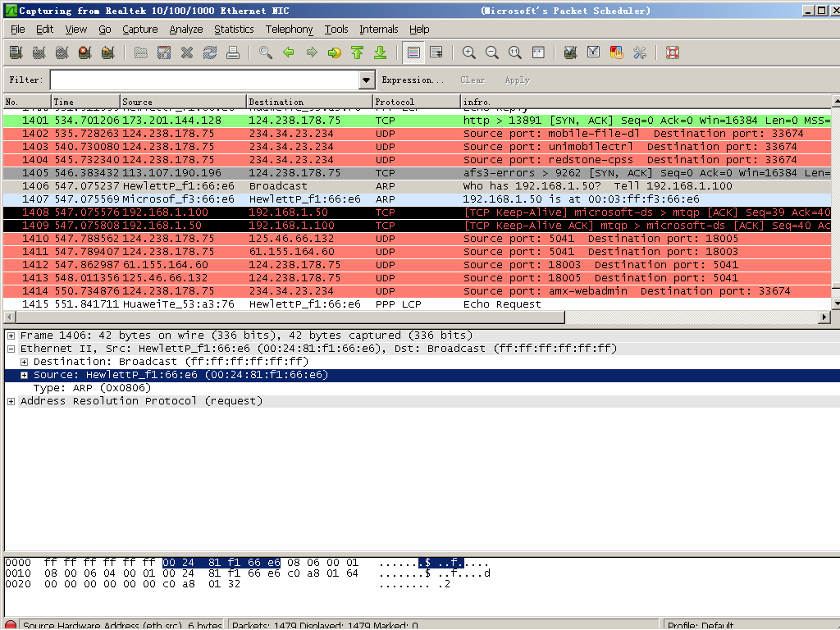840x630 pixels.
Task: Find a packet magnifier icon
Action: [266, 52]
